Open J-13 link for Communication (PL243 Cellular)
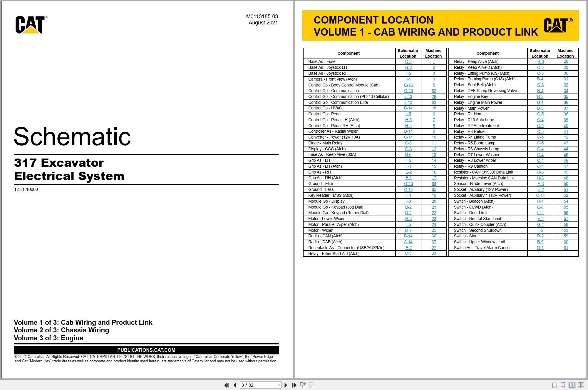 point(408,97)
